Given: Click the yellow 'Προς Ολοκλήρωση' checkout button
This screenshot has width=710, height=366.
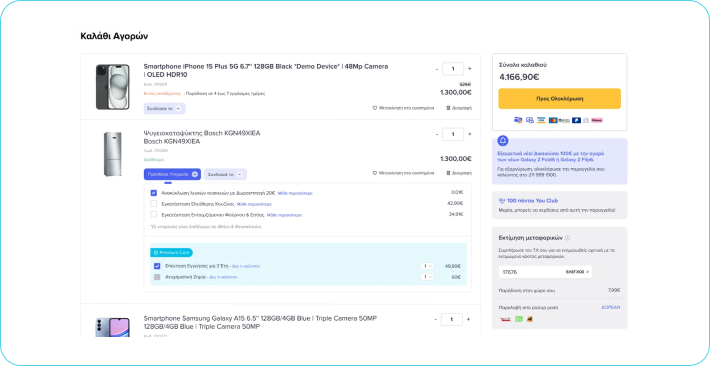Looking at the screenshot, I should 559,98.
